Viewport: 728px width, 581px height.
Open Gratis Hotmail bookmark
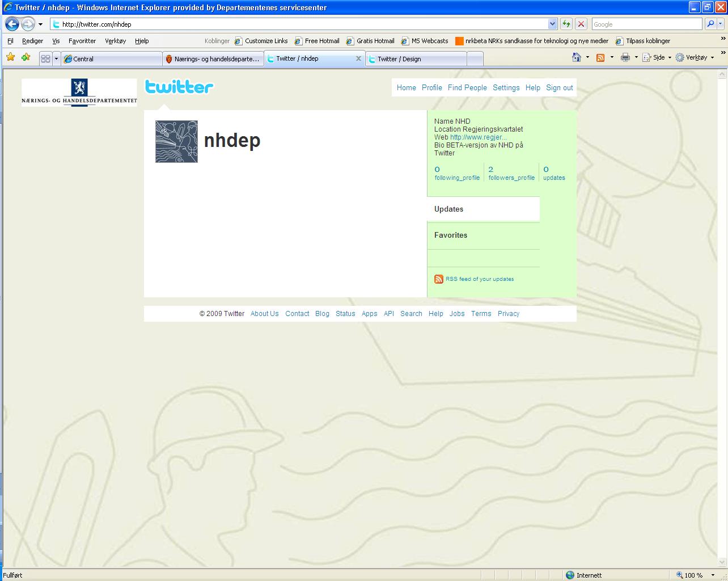[370, 41]
